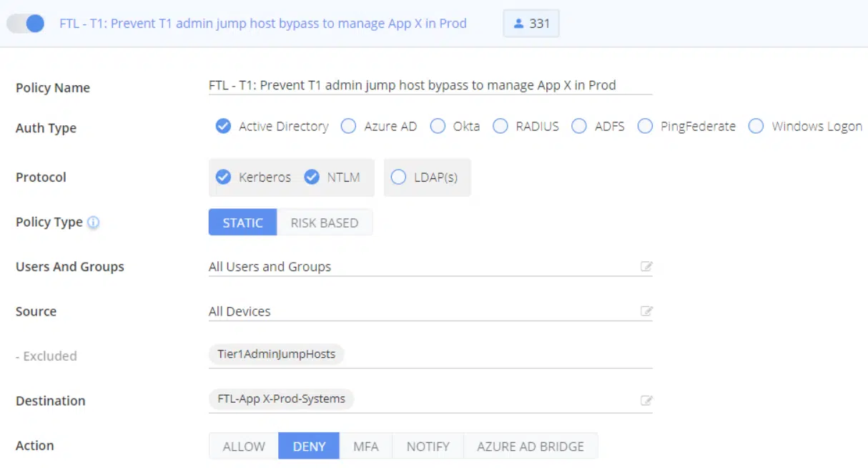Select the STATIC policy type

242,223
